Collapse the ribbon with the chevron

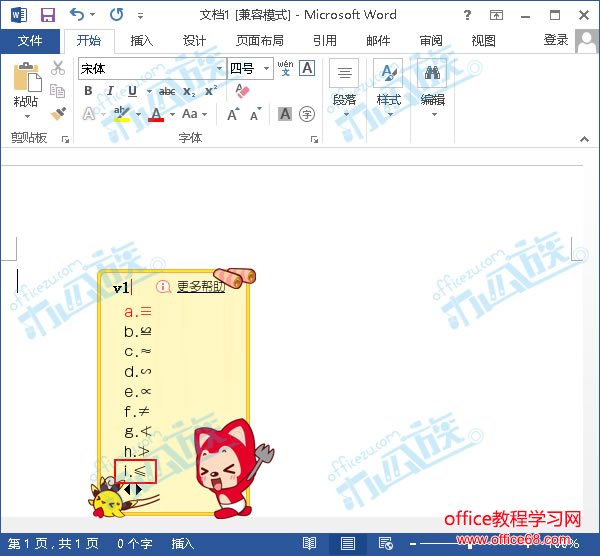click(x=584, y=139)
